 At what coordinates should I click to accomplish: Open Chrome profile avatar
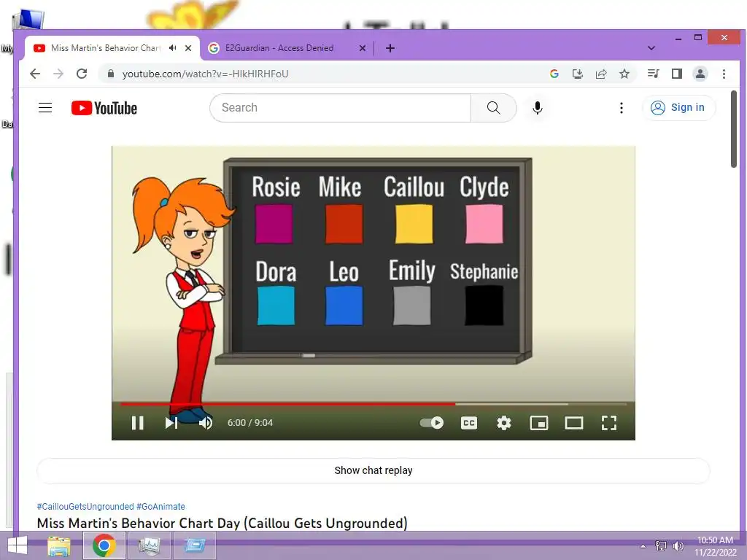coord(700,74)
